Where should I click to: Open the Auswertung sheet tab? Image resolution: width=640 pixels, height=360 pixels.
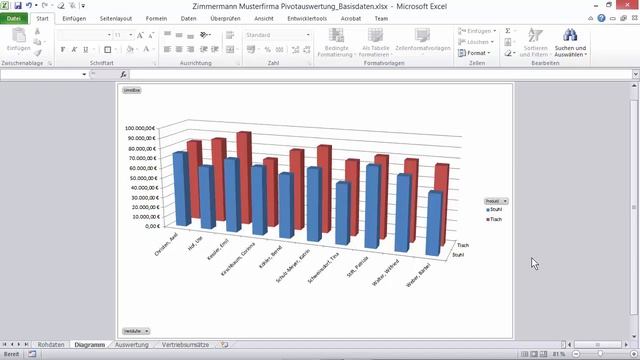131,344
